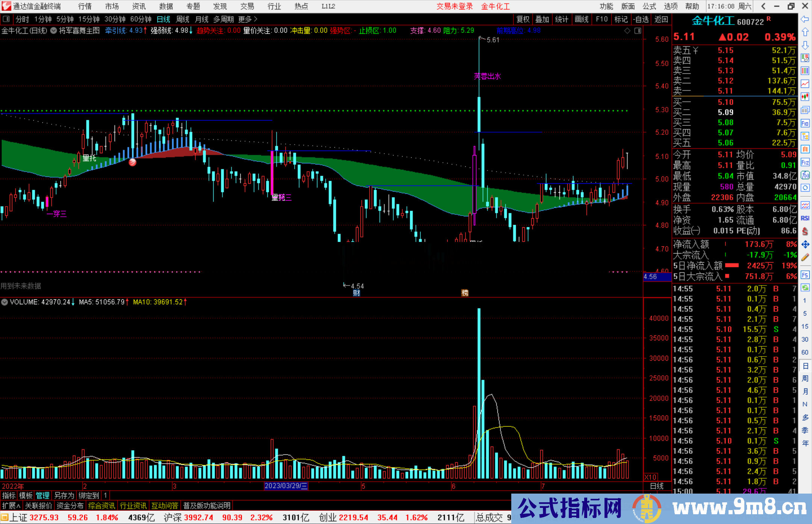
Task: Click the green refresh icon in sidebar
Action: tap(805, 288)
